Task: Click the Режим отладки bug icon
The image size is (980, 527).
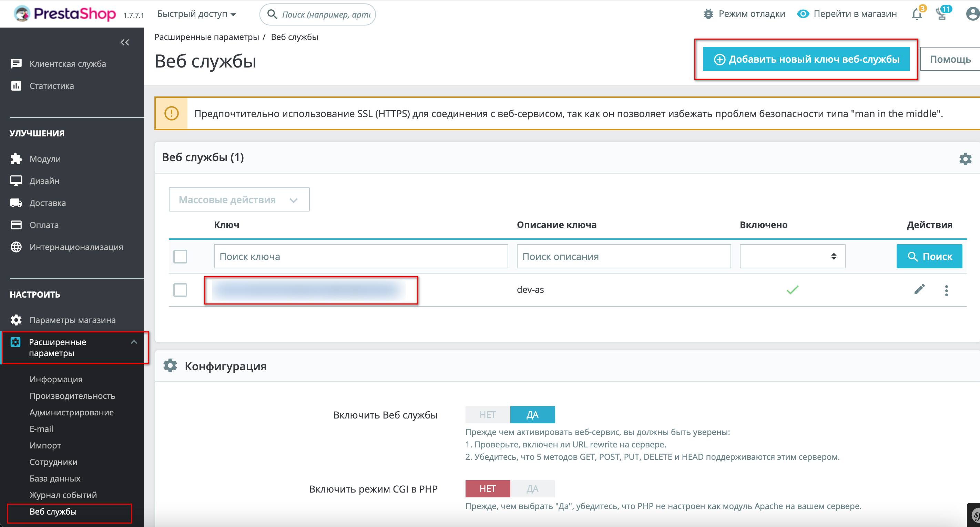Action: 708,14
